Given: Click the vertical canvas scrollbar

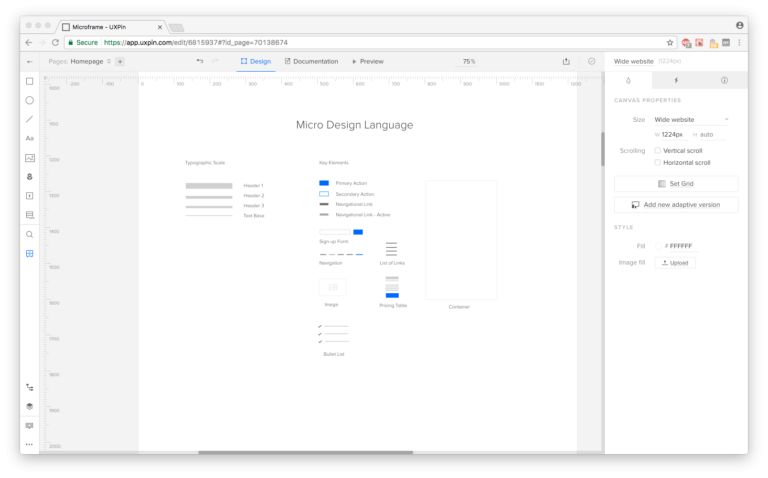Looking at the screenshot, I should pos(602,149).
